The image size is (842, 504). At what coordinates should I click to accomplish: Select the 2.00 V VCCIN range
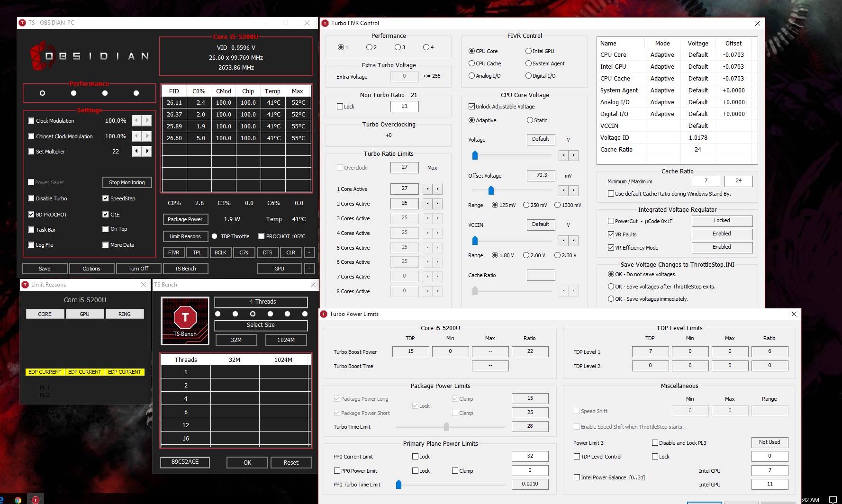click(526, 255)
